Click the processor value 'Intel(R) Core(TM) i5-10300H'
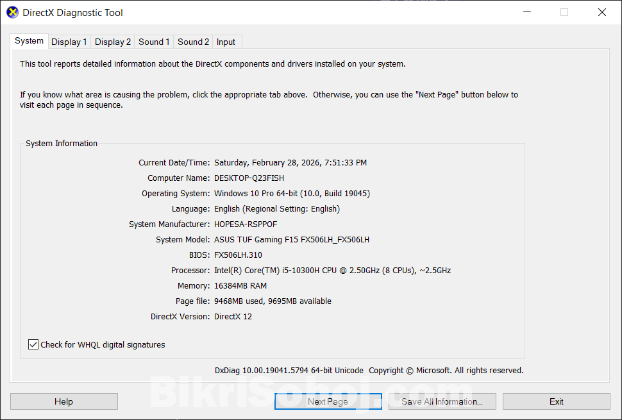The height and width of the screenshot is (420, 622). (267, 270)
